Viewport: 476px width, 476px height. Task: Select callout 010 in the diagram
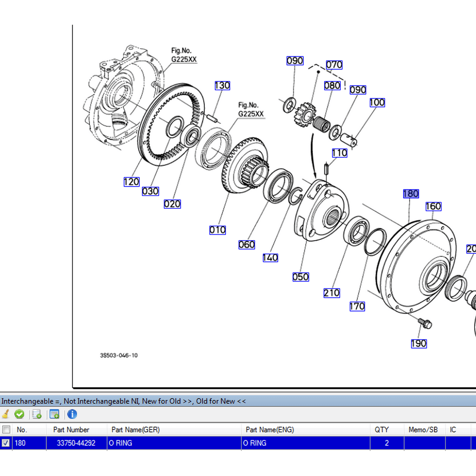point(218,230)
